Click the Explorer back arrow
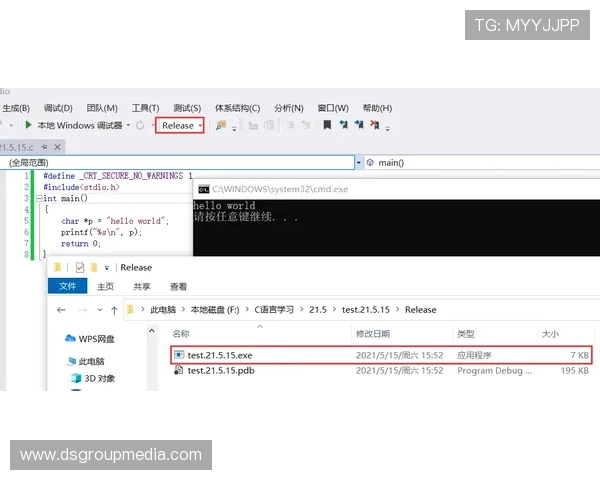Viewport: 600px width, 480px height. [61, 310]
